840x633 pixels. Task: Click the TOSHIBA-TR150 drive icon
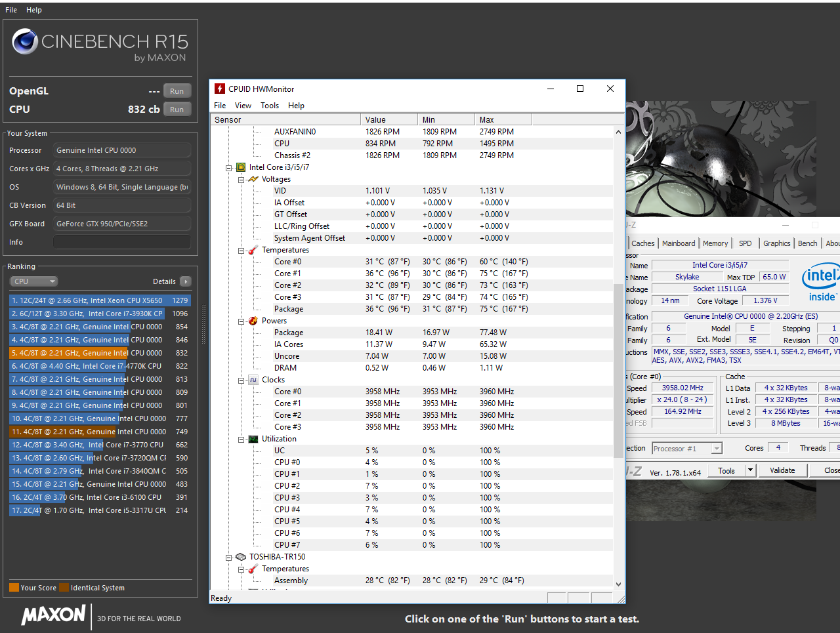click(241, 557)
